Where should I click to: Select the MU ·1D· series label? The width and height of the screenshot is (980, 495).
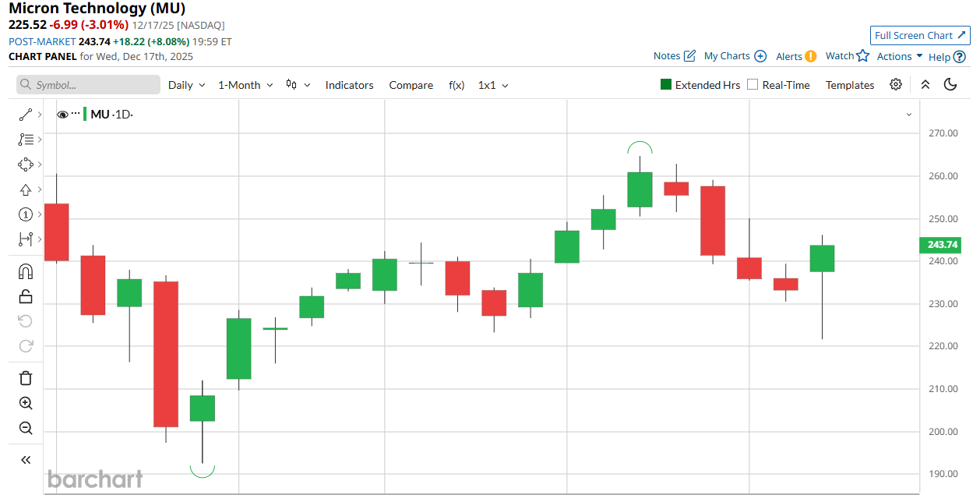(112, 115)
